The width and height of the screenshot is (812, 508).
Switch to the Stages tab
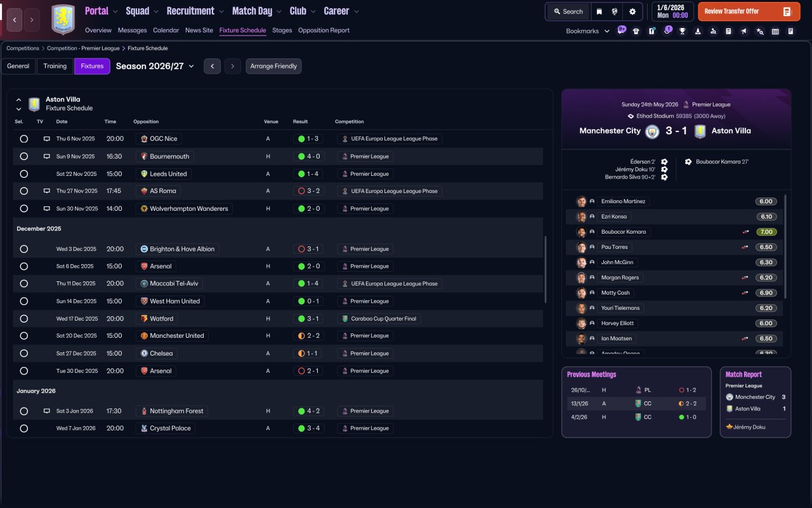coord(282,30)
